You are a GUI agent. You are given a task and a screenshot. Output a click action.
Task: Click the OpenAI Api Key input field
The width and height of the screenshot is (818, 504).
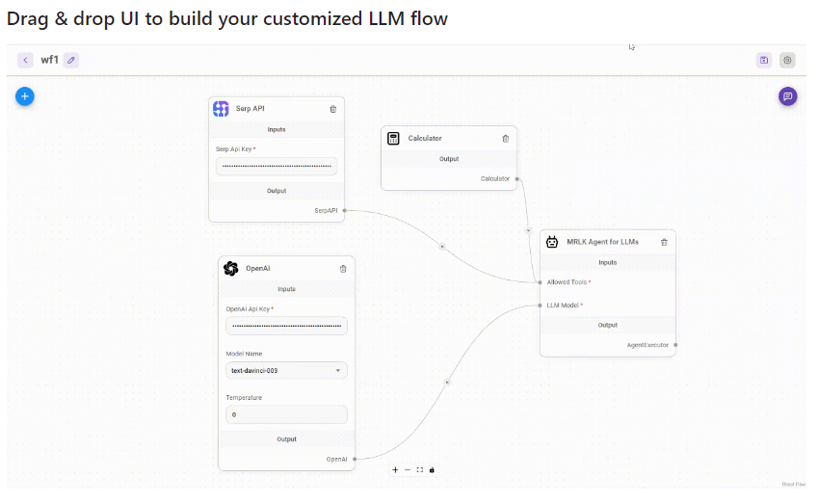pos(286,326)
